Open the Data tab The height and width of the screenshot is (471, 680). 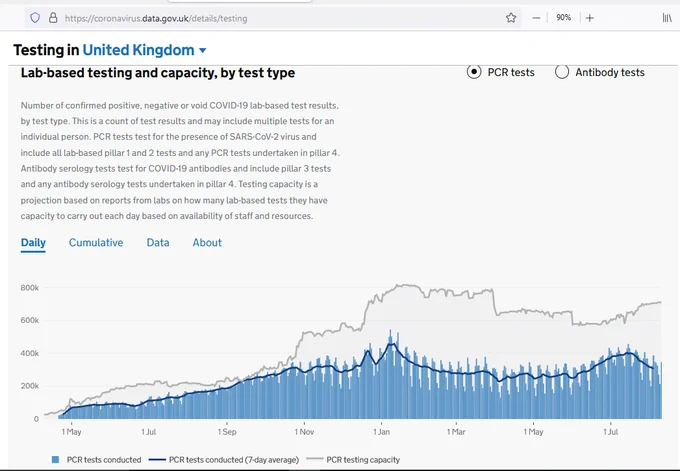click(158, 242)
